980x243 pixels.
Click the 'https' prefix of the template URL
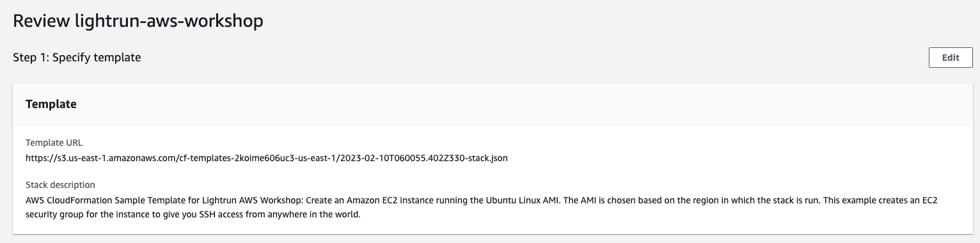(35, 157)
